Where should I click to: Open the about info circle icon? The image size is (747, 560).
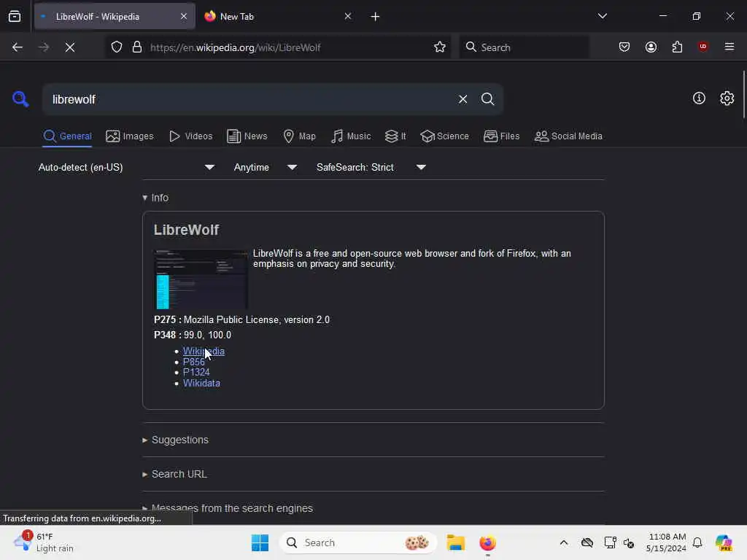699,98
